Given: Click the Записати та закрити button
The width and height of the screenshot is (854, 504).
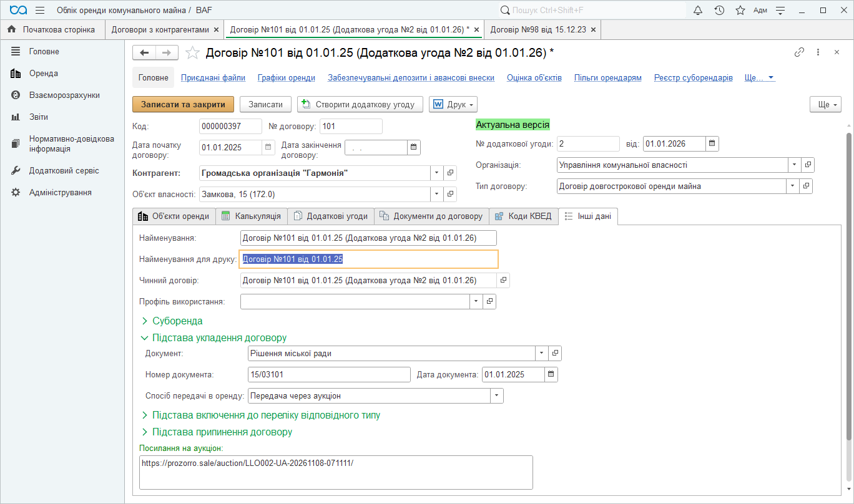Looking at the screenshot, I should coord(183,104).
